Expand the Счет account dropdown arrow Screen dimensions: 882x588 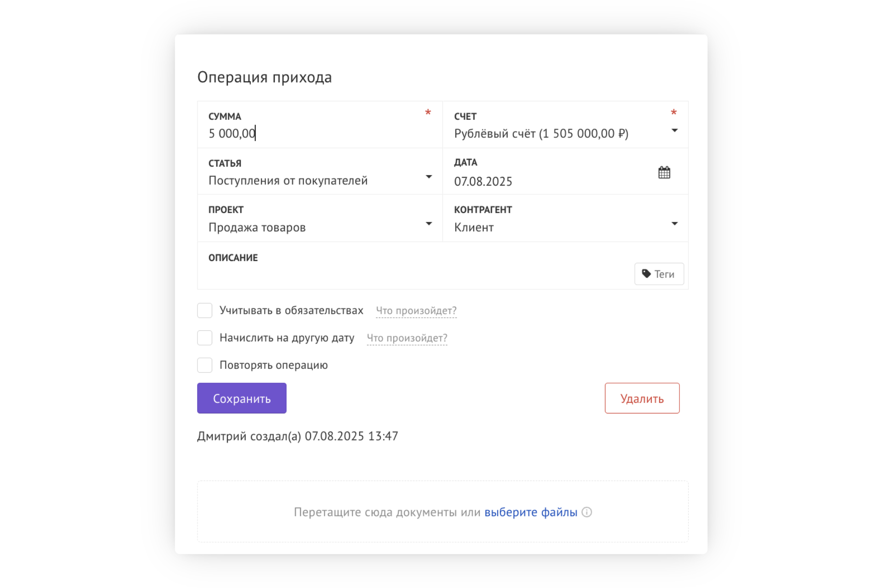(674, 131)
